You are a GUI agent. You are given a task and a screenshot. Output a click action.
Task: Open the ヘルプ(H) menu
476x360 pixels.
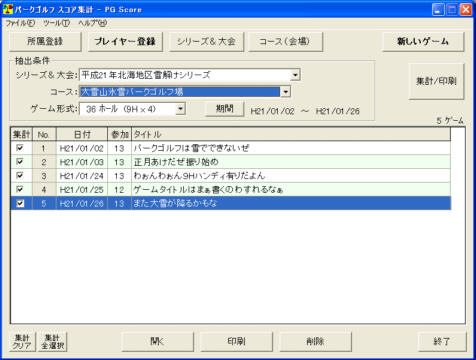point(92,23)
